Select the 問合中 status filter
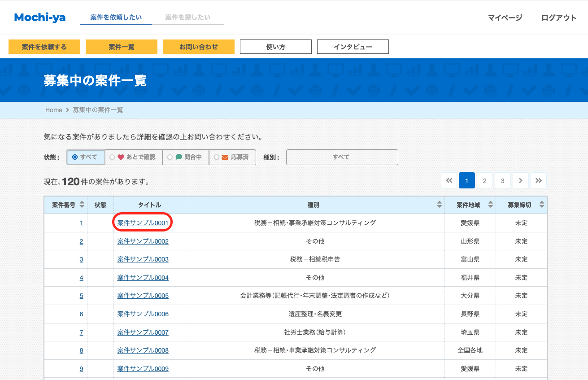 186,157
